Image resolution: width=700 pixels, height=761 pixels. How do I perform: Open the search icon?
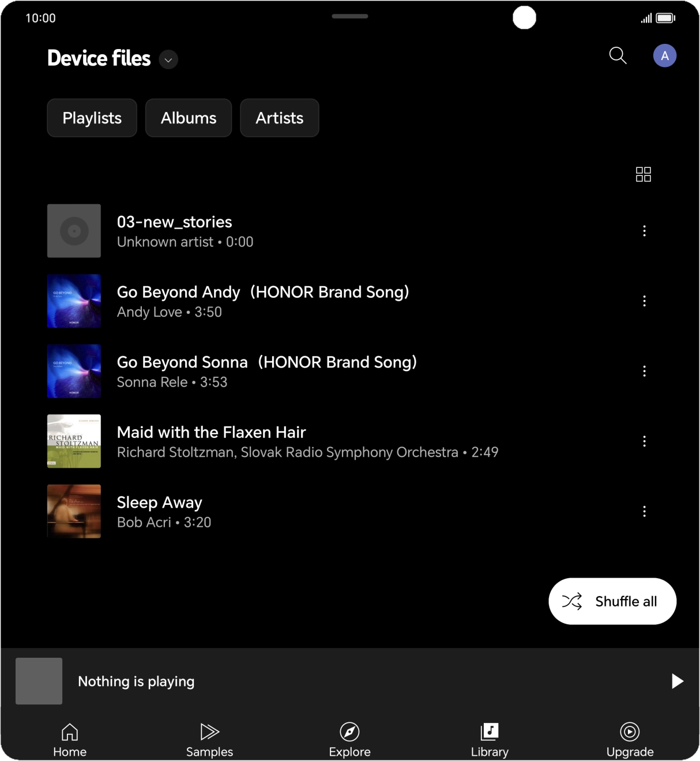pyautogui.click(x=617, y=55)
